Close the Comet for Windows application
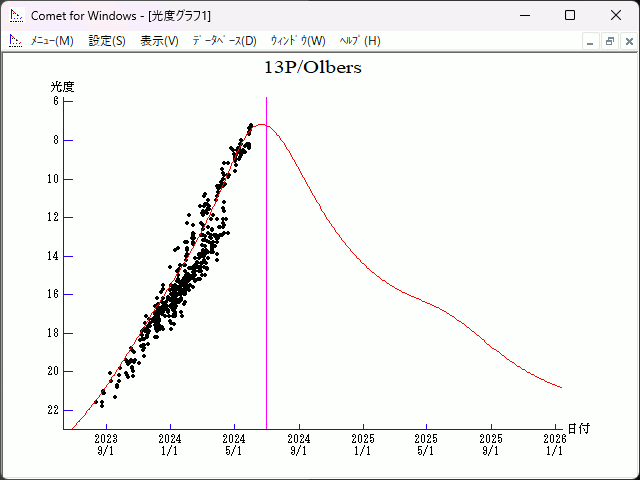The height and width of the screenshot is (480, 640). pyautogui.click(x=616, y=16)
